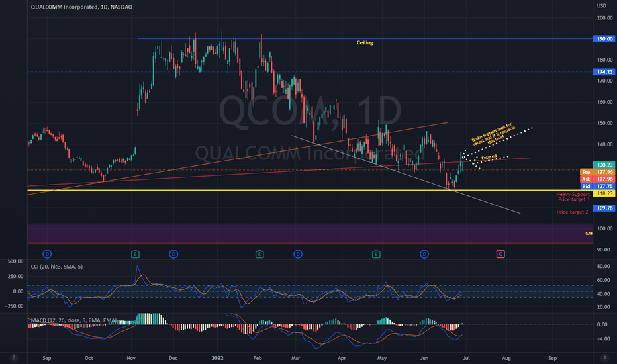Click the 130.23 green last-price label
The width and height of the screenshot is (617, 364).
pos(604,165)
